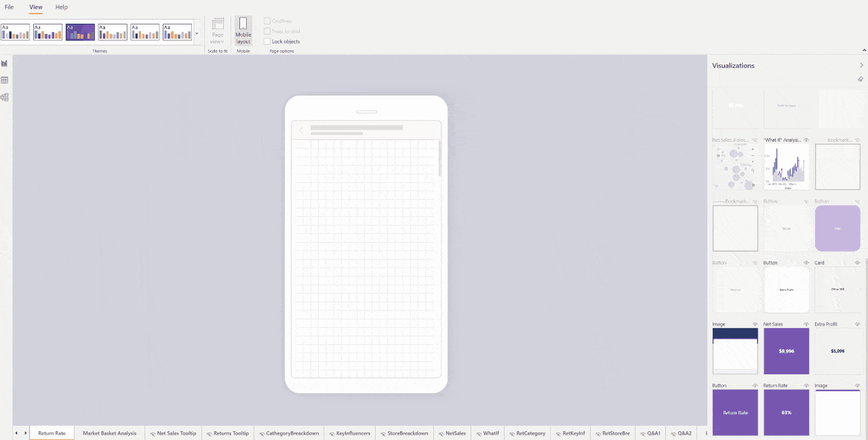The image size is (868, 440).
Task: Click the eraser icon in Visualizations pane
Action: [861, 79]
